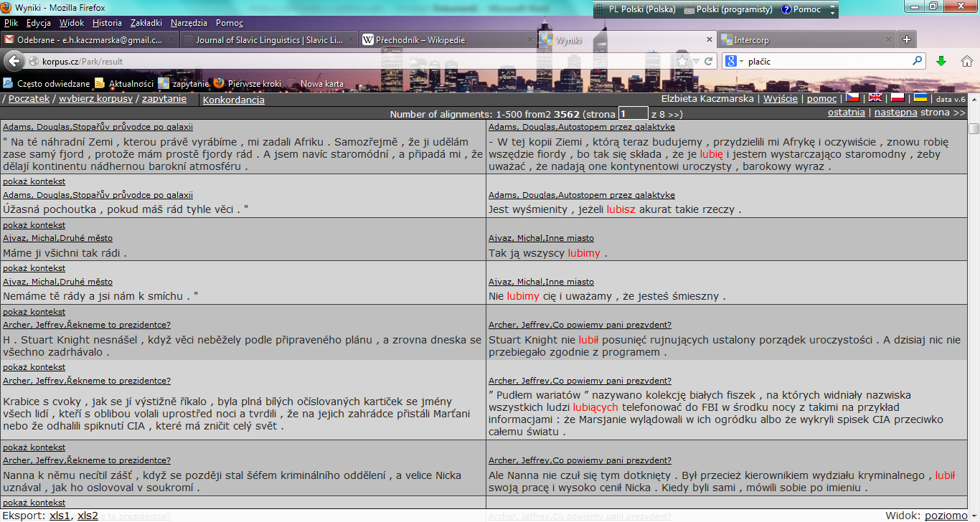Click Polski (programisty) keyboard layout in language bar
The image size is (980, 522).
729,9
